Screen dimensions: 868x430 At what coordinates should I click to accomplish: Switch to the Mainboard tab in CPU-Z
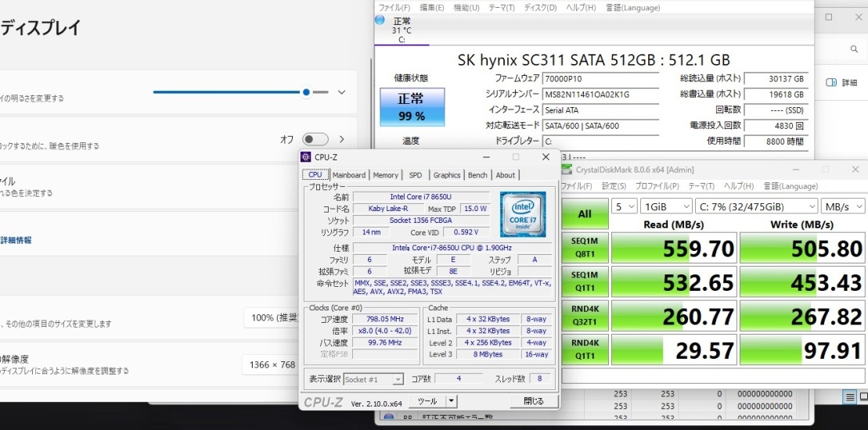(349, 175)
